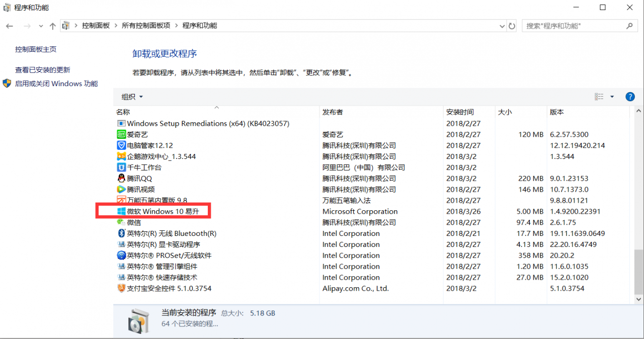The width and height of the screenshot is (644, 339).
Task: Open 控制面板主页 link
Action: (36, 49)
